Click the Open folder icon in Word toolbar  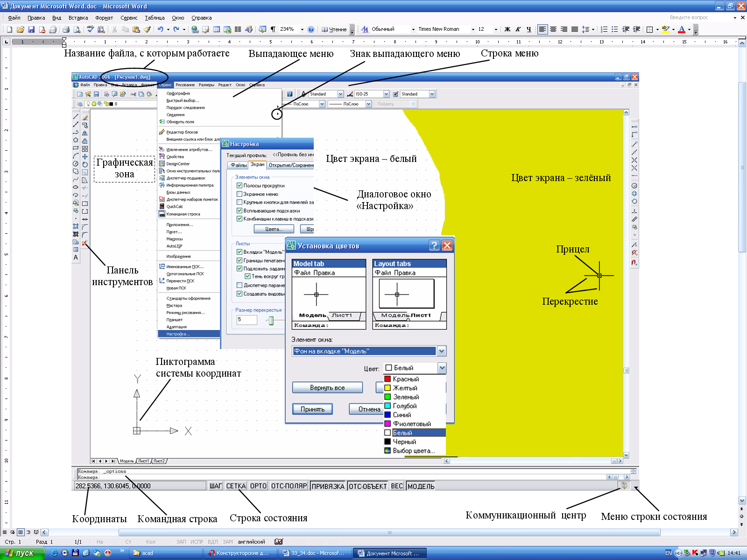click(x=20, y=29)
